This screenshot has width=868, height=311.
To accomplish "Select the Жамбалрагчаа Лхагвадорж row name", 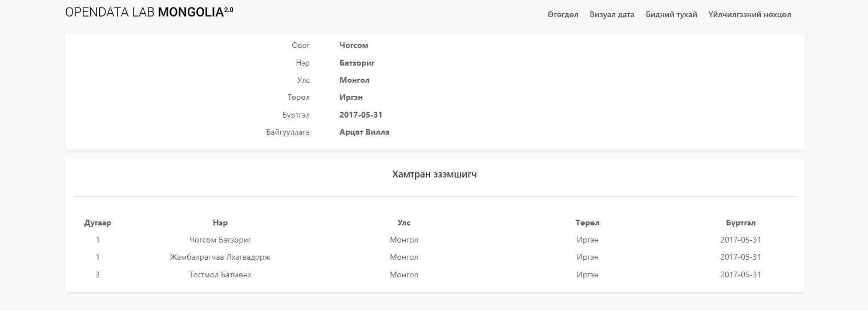I will (220, 257).
